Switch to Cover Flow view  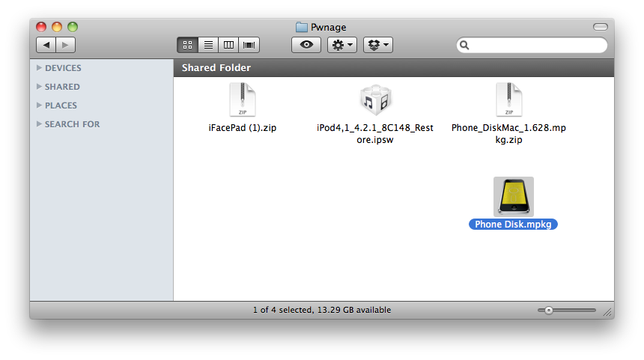(249, 45)
